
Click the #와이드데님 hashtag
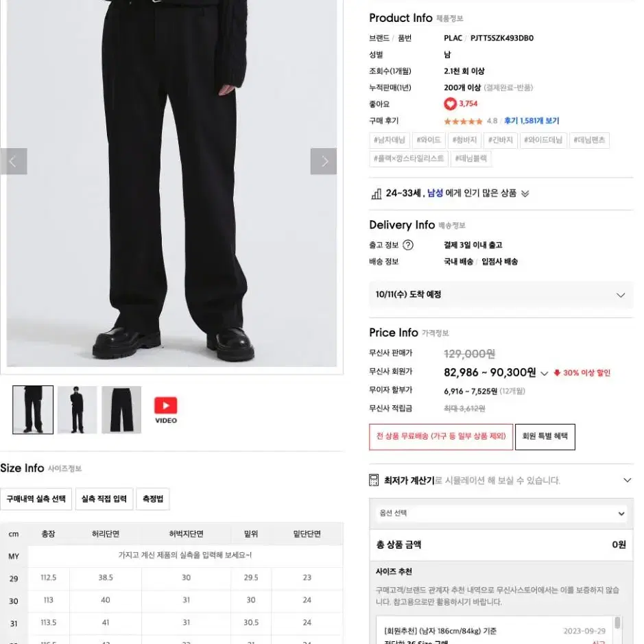[x=543, y=140]
